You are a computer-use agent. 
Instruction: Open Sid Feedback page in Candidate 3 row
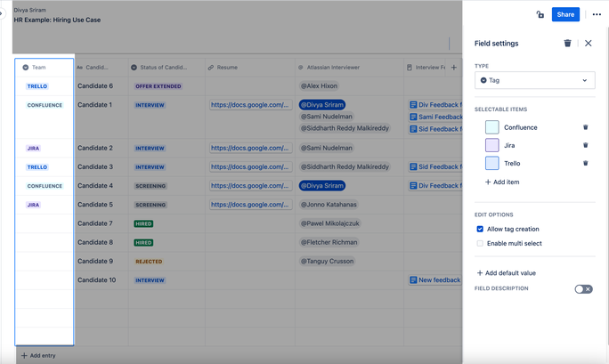point(435,166)
